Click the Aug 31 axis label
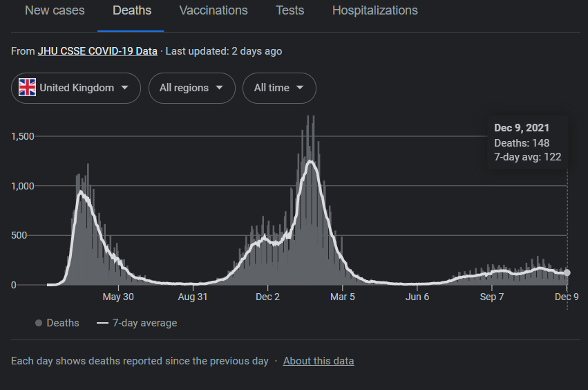This screenshot has width=588, height=390. point(193,297)
